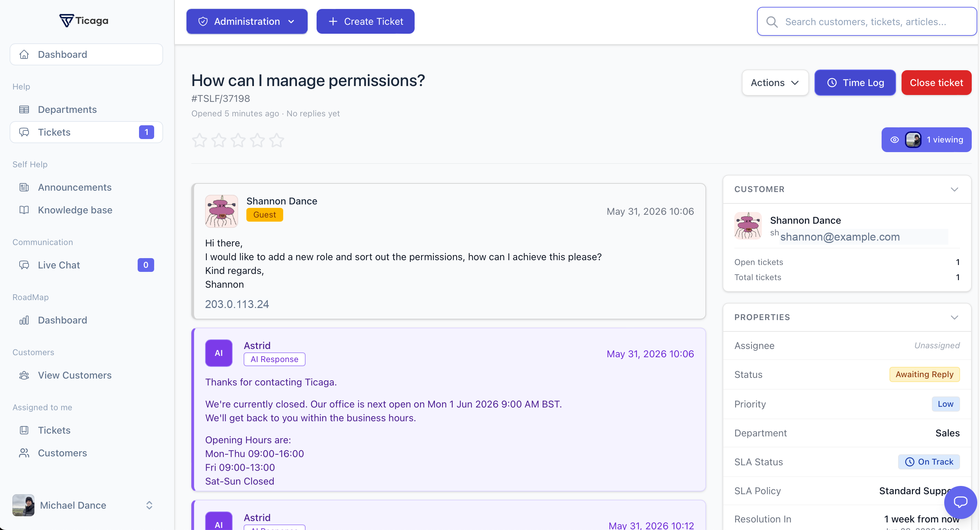Open Announcements page
Viewport: 980px width, 530px height.
point(86,187)
